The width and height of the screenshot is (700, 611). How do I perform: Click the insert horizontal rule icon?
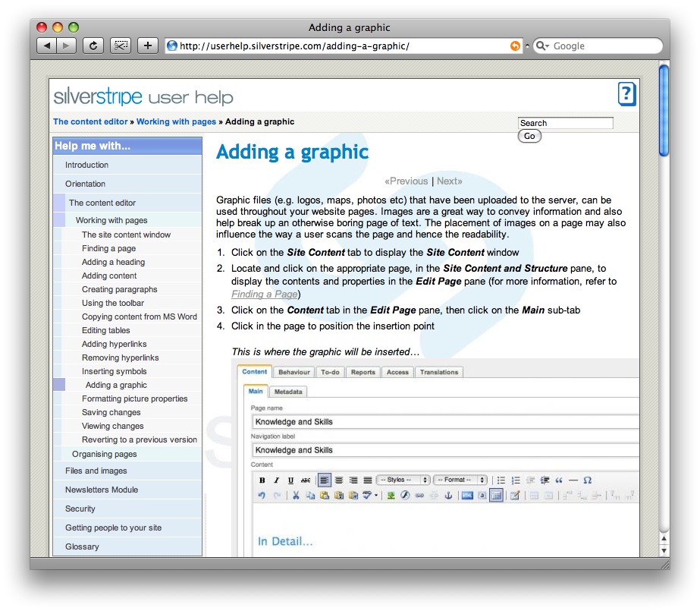tap(573, 480)
